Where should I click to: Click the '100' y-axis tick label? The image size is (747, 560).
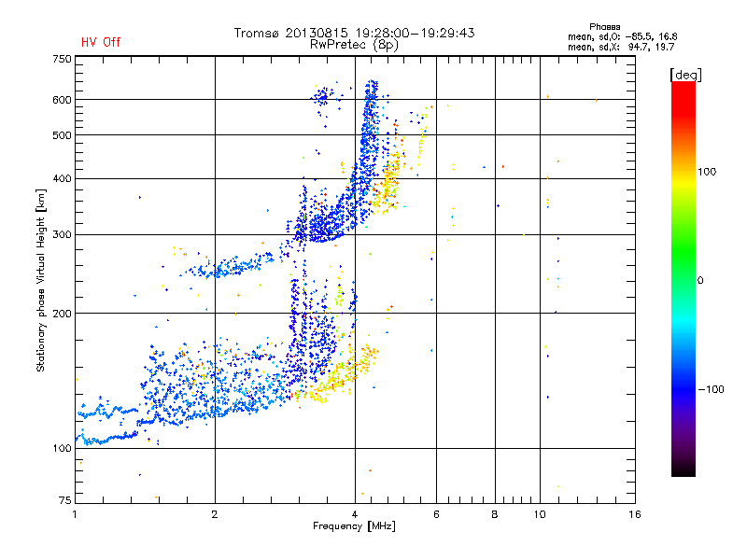point(62,449)
